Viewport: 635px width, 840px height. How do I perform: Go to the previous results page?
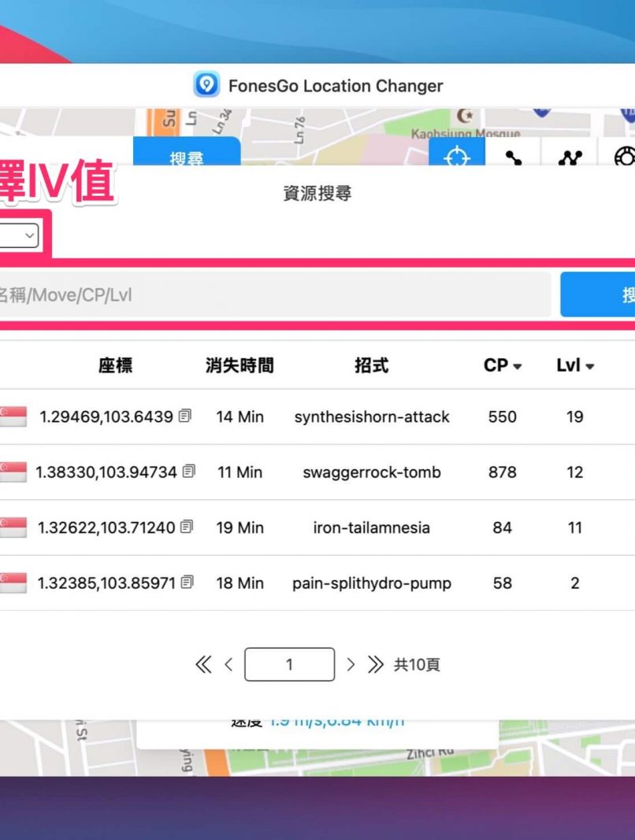point(228,664)
